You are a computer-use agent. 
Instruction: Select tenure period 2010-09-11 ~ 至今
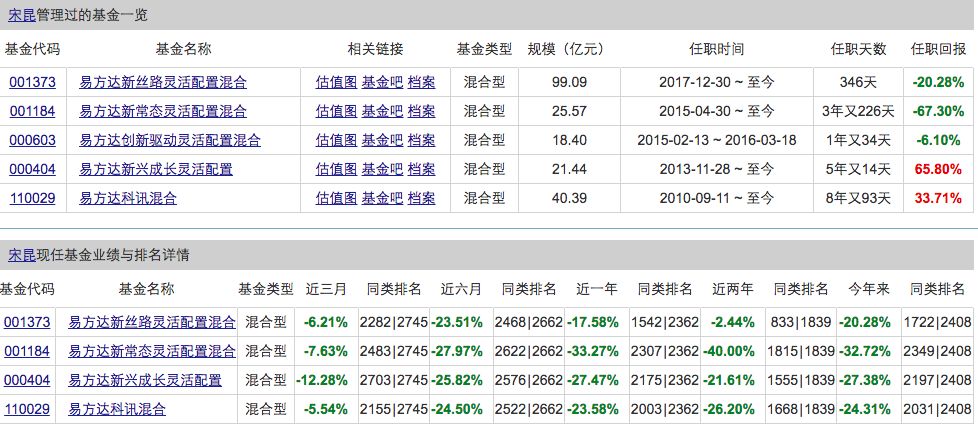(x=717, y=198)
